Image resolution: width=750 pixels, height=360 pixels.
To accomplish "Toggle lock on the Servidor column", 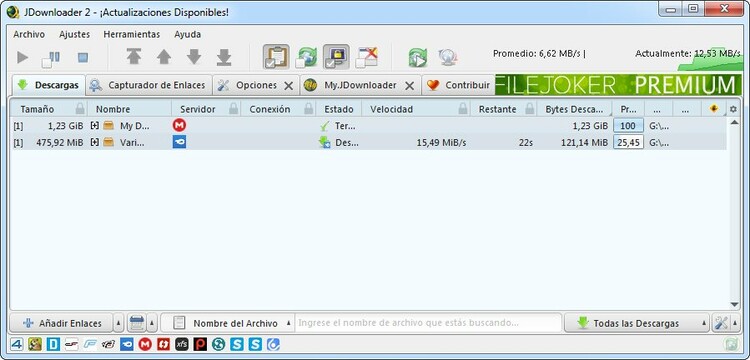I will pyautogui.click(x=233, y=109).
